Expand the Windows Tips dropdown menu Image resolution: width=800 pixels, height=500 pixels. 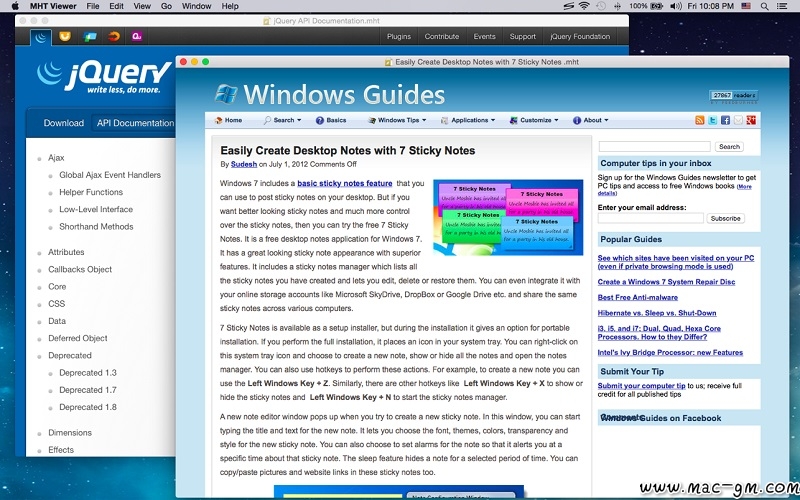tap(397, 120)
